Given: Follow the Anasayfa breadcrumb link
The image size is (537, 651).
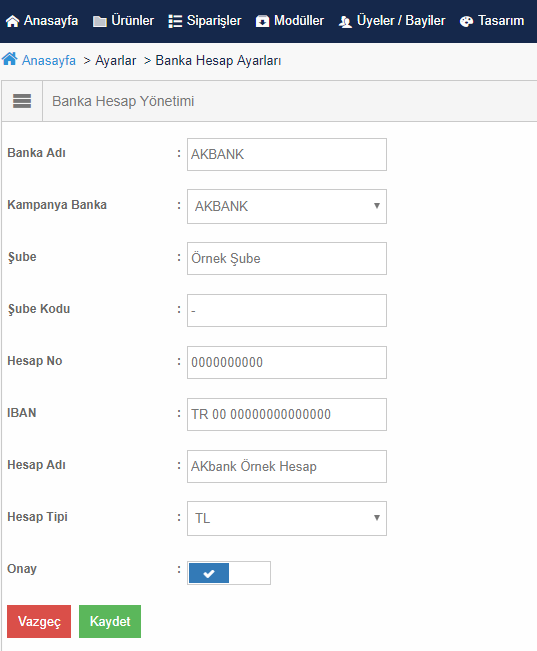Looking at the screenshot, I should pos(49,61).
